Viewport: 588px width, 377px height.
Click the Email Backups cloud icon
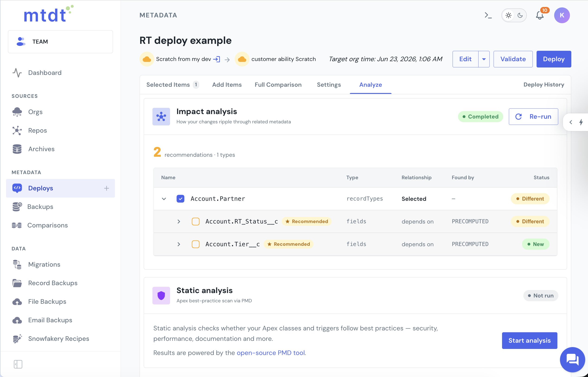[x=17, y=320]
